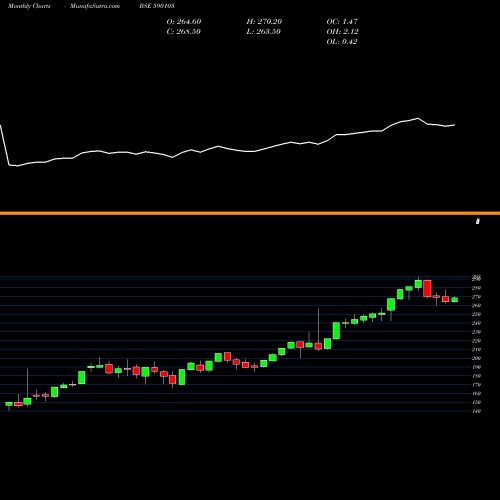The height and width of the screenshot is (500, 500).
Task: Click the 'OC: 1.47' value
Action: 342,22
